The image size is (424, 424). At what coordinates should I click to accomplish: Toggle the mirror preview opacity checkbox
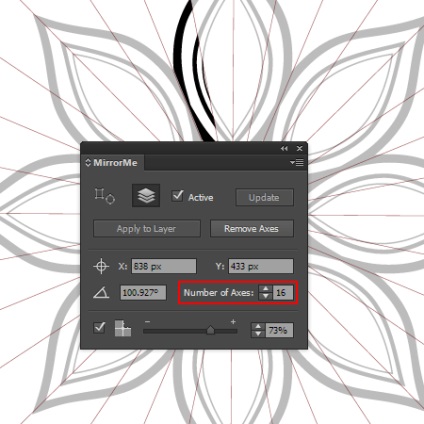coord(99,327)
